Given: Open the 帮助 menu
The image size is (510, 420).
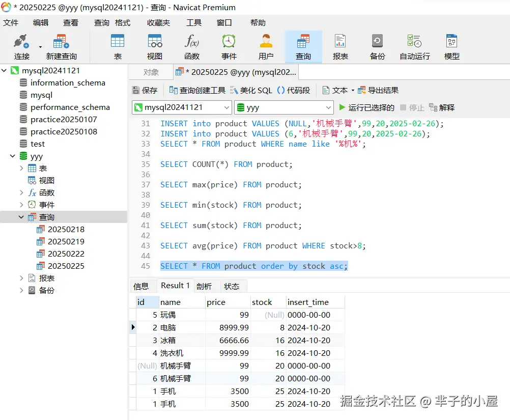Looking at the screenshot, I should pos(258,22).
